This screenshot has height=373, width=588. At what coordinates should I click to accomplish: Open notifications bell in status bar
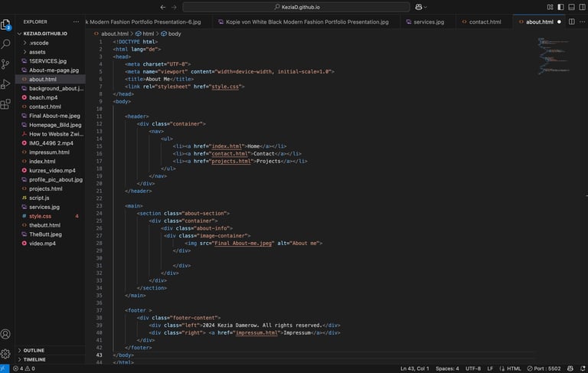[583, 368]
